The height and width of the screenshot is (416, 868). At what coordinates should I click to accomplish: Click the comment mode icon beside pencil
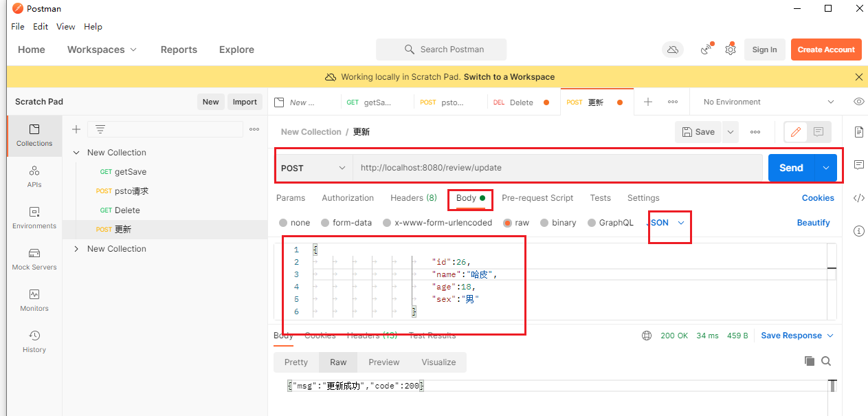click(x=819, y=132)
